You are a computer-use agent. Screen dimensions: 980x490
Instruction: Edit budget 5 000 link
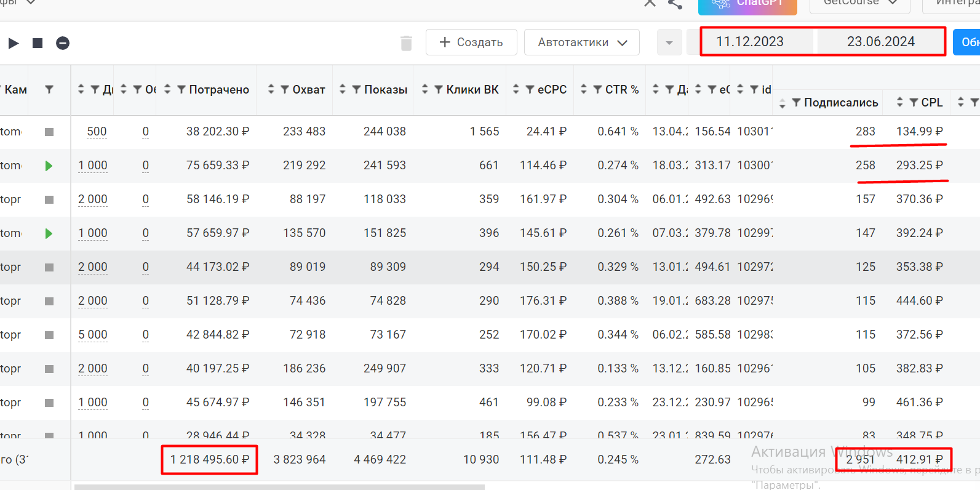coord(93,335)
